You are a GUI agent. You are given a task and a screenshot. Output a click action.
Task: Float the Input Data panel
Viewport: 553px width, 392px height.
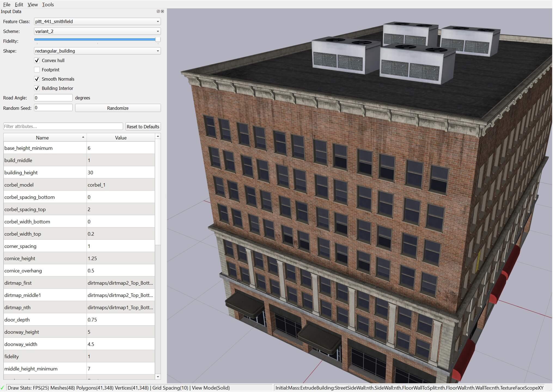point(158,11)
